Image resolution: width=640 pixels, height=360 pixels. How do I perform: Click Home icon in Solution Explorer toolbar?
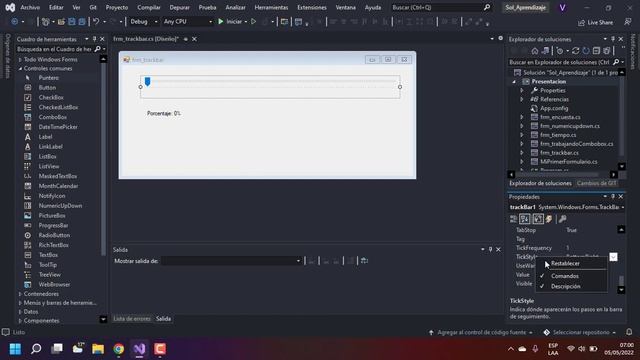point(535,51)
